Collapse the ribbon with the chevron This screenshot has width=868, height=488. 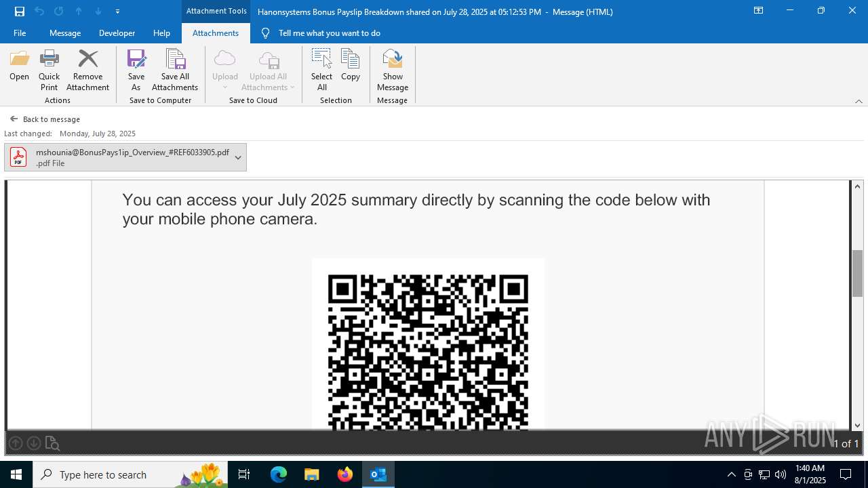859,101
